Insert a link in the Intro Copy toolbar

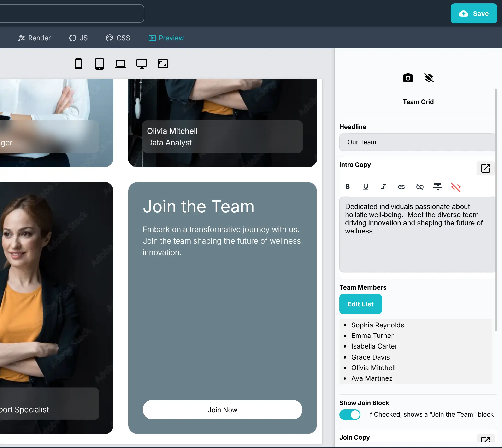click(x=402, y=187)
